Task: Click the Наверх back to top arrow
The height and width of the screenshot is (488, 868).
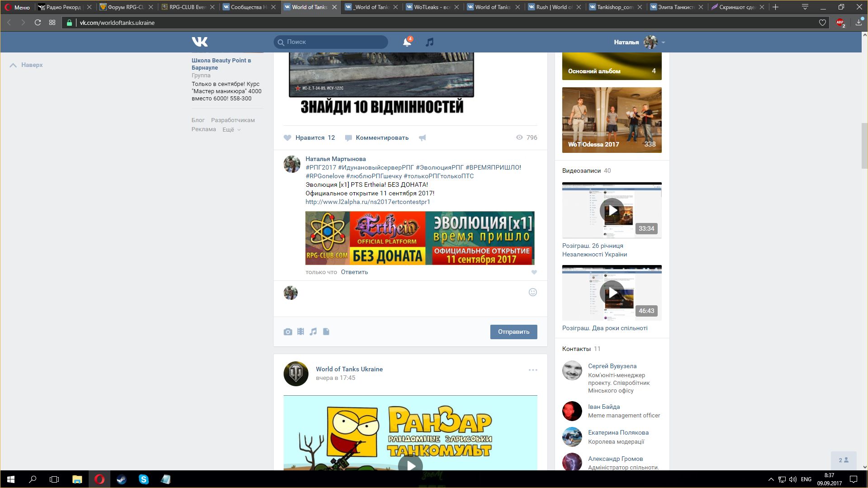Action: (x=26, y=65)
